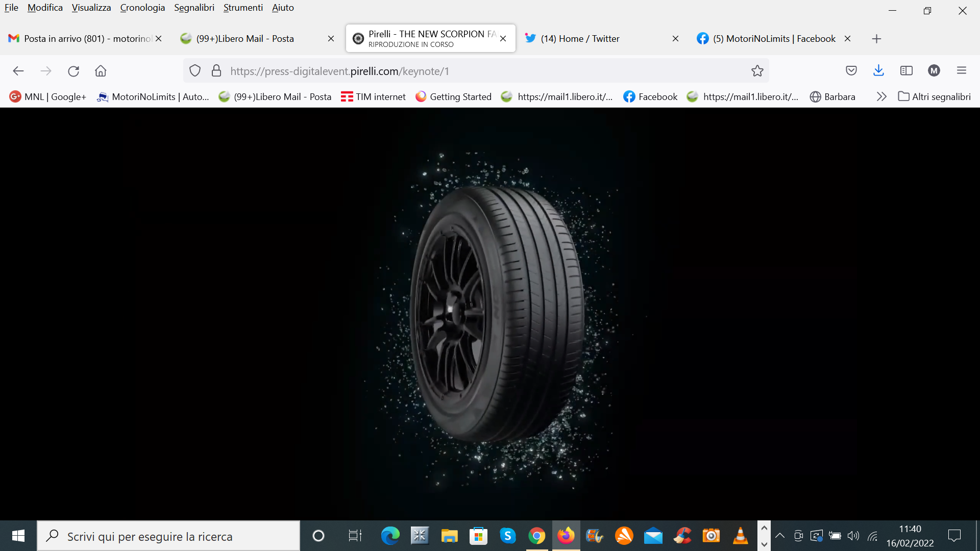Screen dimensions: 980x551
Task: Open Getting Started bookmark
Action: pyautogui.click(x=453, y=96)
